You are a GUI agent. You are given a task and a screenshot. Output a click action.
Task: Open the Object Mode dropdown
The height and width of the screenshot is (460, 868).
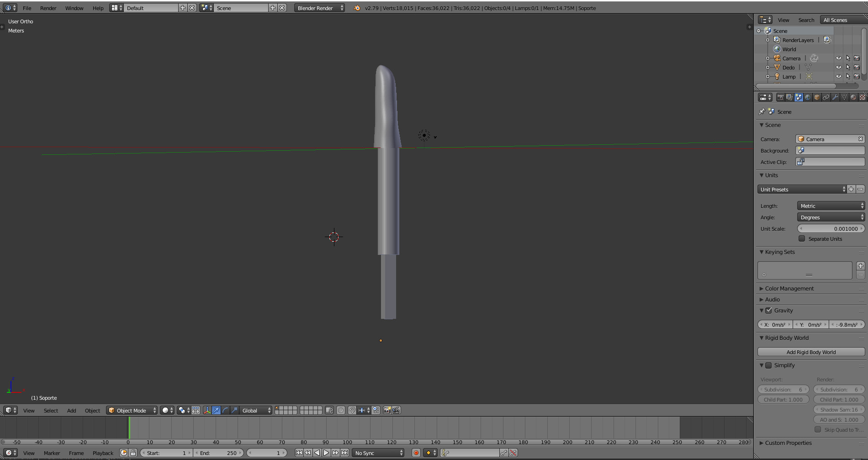[x=132, y=410]
